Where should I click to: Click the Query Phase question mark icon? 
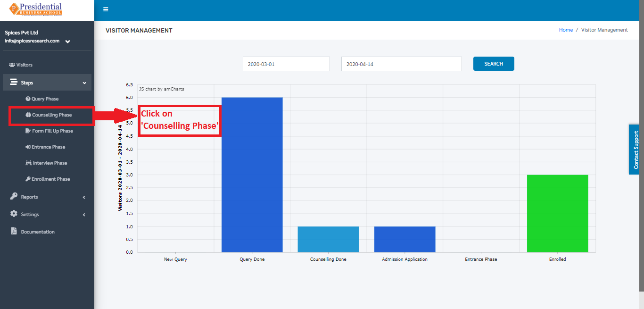pyautogui.click(x=28, y=99)
